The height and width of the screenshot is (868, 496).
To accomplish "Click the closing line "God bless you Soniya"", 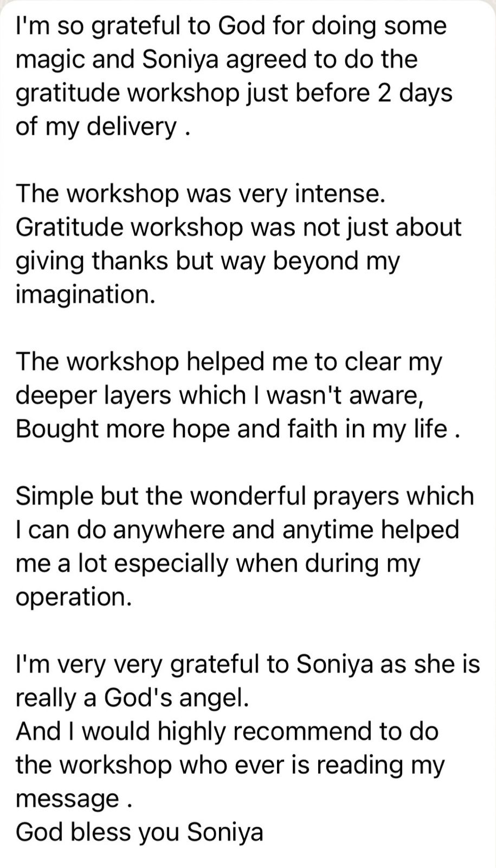I will 139,833.
